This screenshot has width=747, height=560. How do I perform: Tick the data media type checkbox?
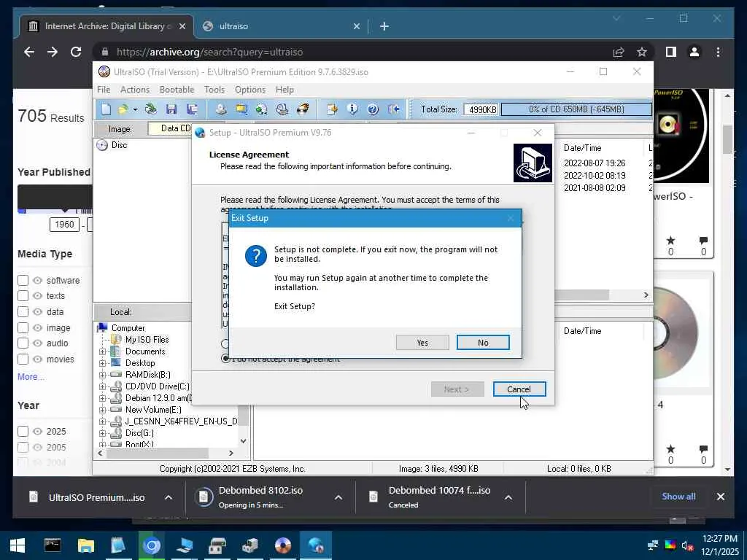point(23,311)
